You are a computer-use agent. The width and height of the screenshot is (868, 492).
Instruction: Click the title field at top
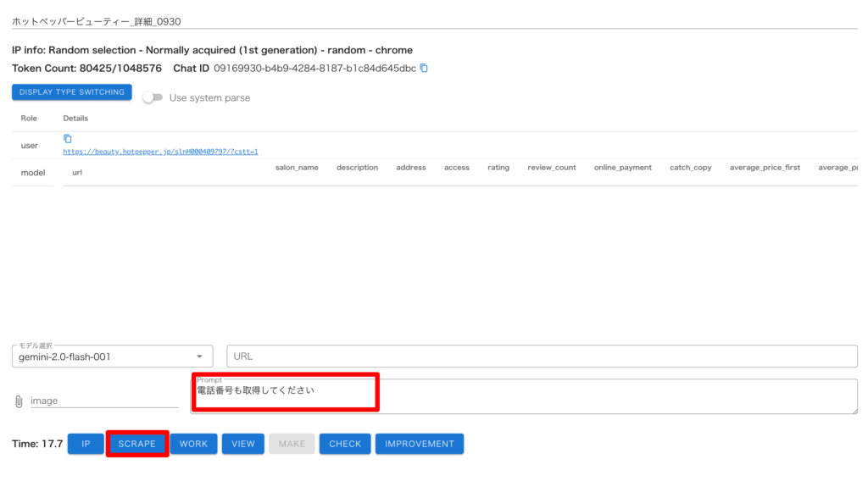click(434, 20)
